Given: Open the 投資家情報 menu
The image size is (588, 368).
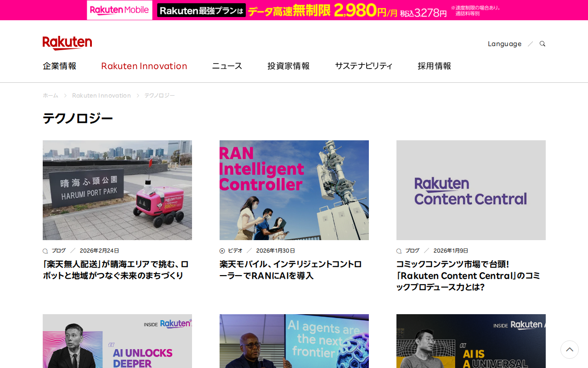Looking at the screenshot, I should pyautogui.click(x=288, y=66).
